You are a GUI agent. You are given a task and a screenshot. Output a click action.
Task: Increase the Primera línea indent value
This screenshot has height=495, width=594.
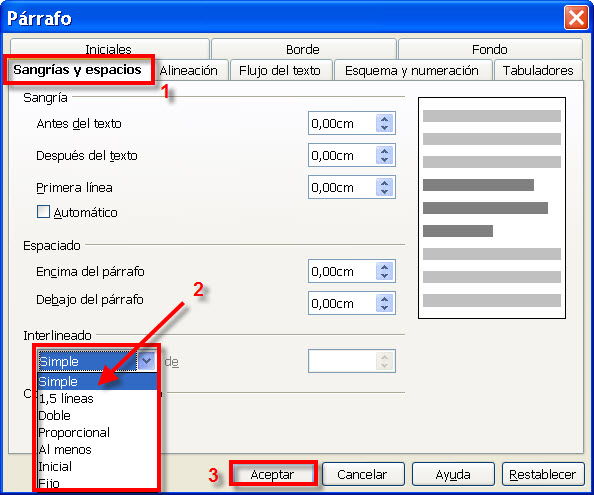[x=385, y=183]
